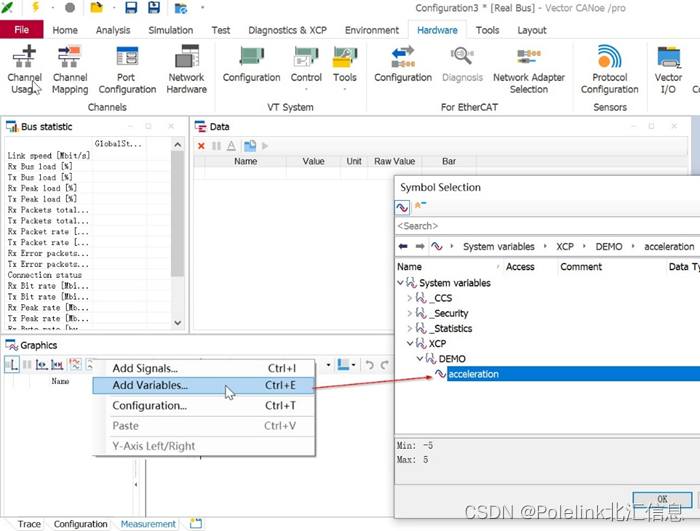The height and width of the screenshot is (531, 700).
Task: Expand _CCS tree node
Action: pyautogui.click(x=409, y=298)
